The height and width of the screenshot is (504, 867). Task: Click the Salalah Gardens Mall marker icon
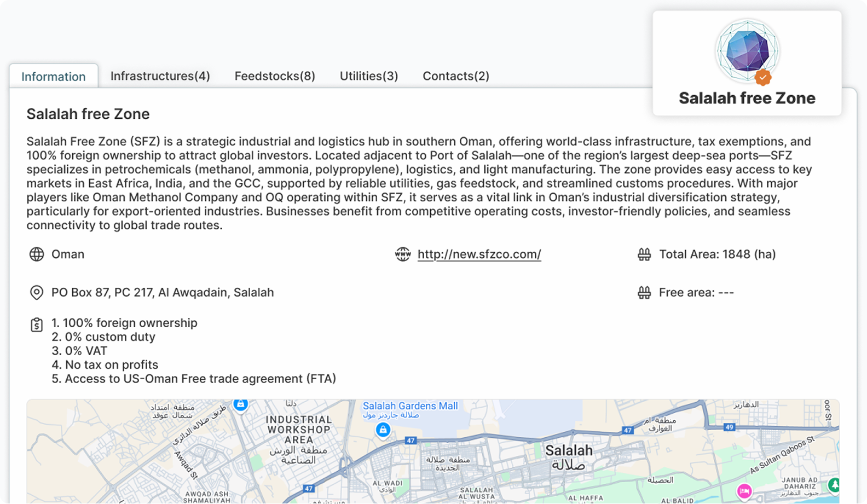coord(383,430)
